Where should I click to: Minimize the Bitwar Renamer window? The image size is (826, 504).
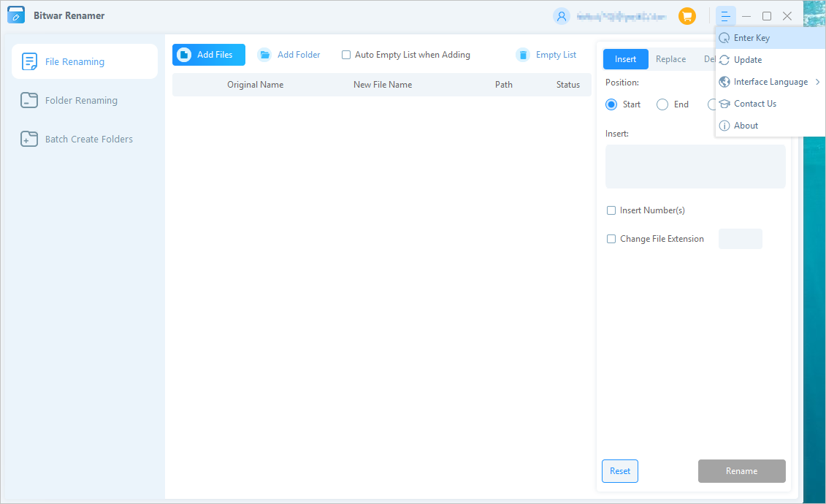tap(746, 16)
